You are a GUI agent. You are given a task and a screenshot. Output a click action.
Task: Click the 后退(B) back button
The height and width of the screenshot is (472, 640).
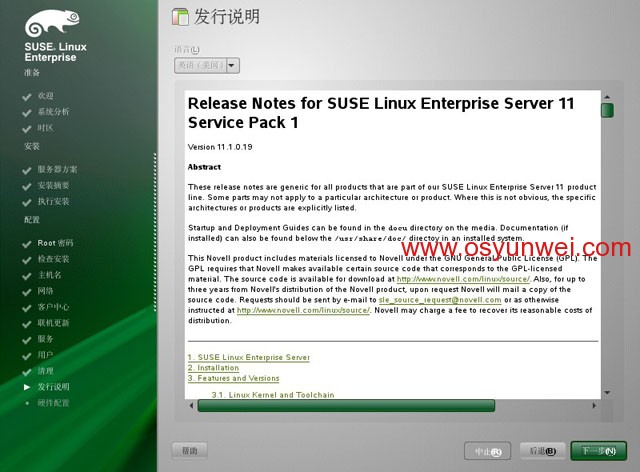tap(542, 451)
